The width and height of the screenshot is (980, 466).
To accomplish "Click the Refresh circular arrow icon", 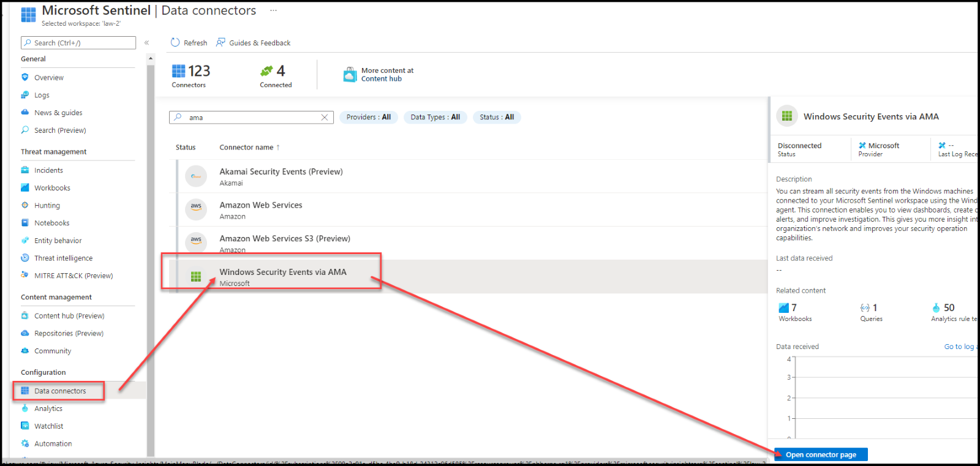I will [175, 42].
